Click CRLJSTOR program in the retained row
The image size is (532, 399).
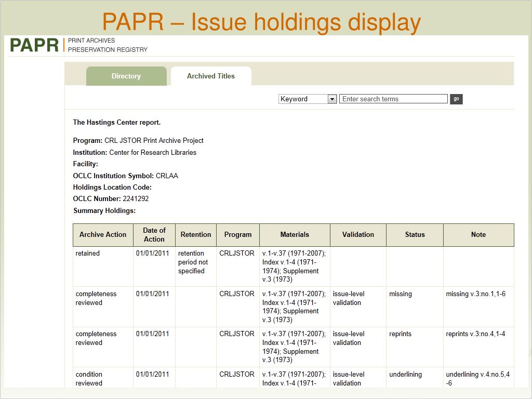[237, 254]
